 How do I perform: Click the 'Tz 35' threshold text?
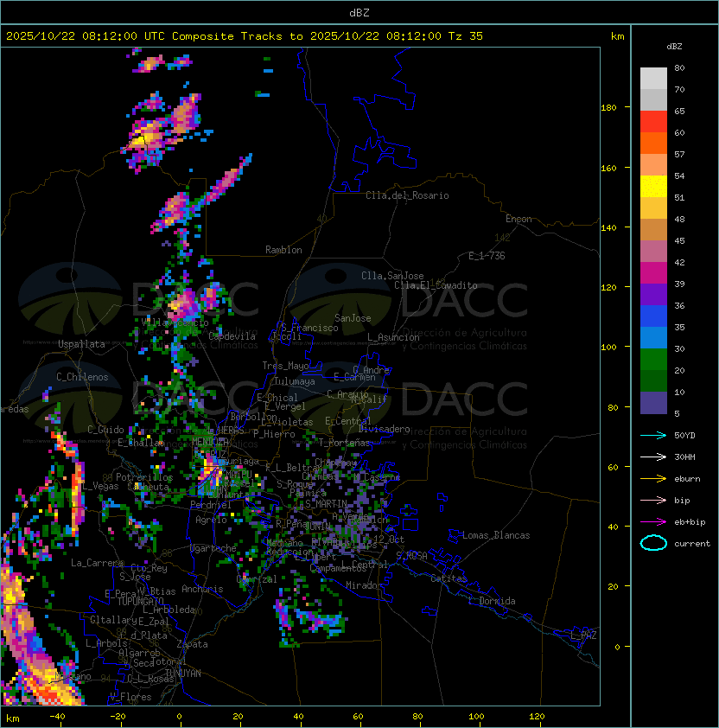466,35
